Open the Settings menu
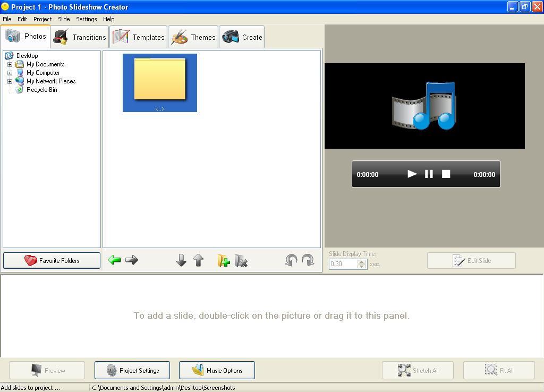The height and width of the screenshot is (392, 544). tap(86, 19)
